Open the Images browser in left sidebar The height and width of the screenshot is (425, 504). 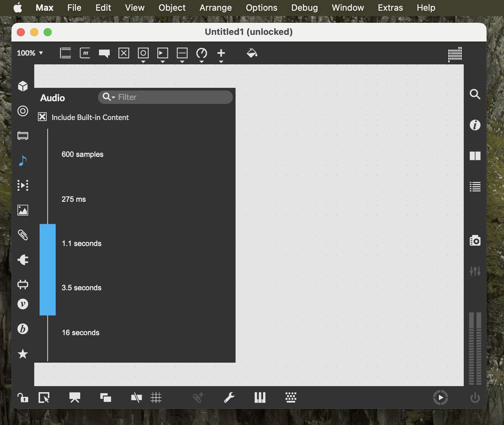pos(22,210)
